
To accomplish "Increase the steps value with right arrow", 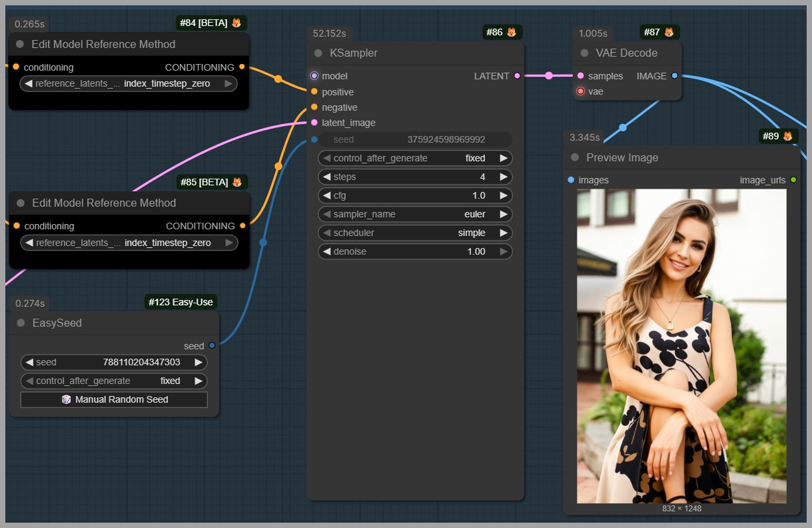I will coord(504,177).
